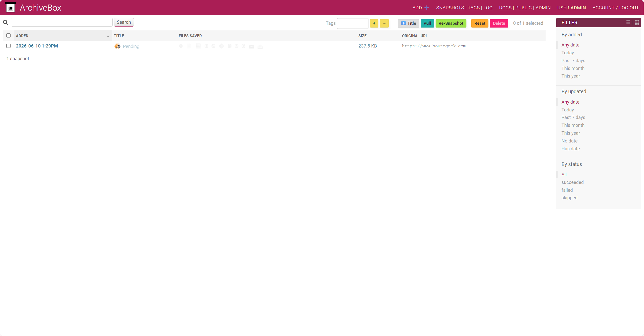Viewport: 644px width, 336px height.
Task: Open the M (mercury) output icon
Action: (237, 46)
